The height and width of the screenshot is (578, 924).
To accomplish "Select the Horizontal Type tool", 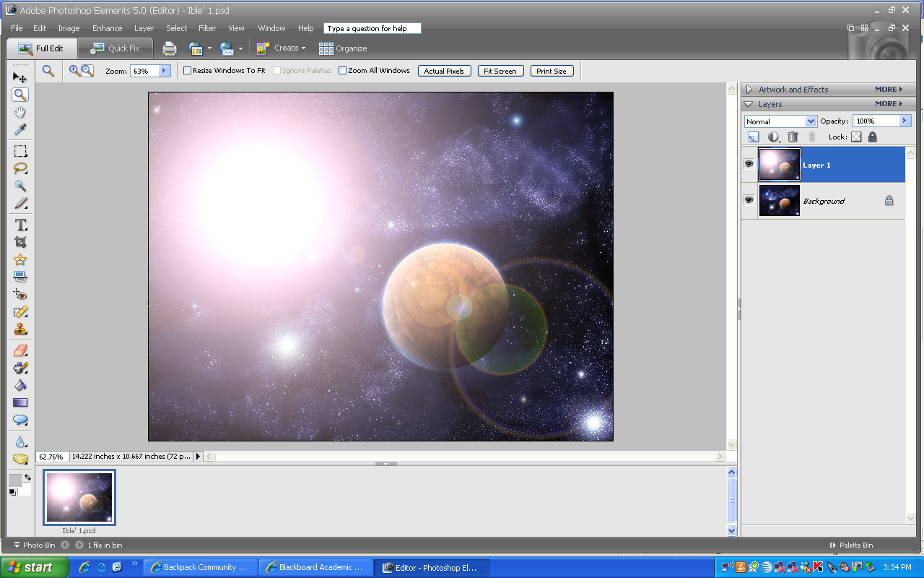I will (20, 225).
